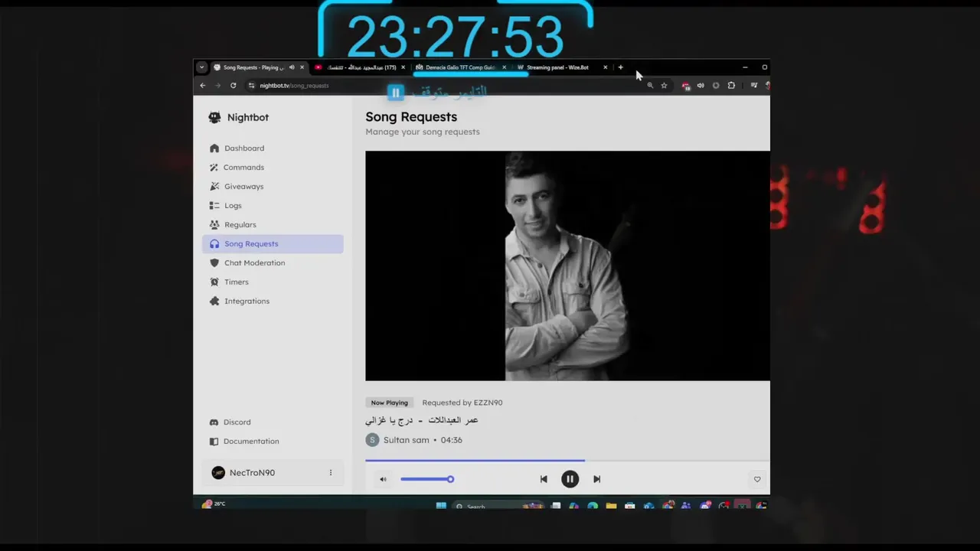This screenshot has width=980, height=551.
Task: Click the pause overlay button
Action: 395,93
